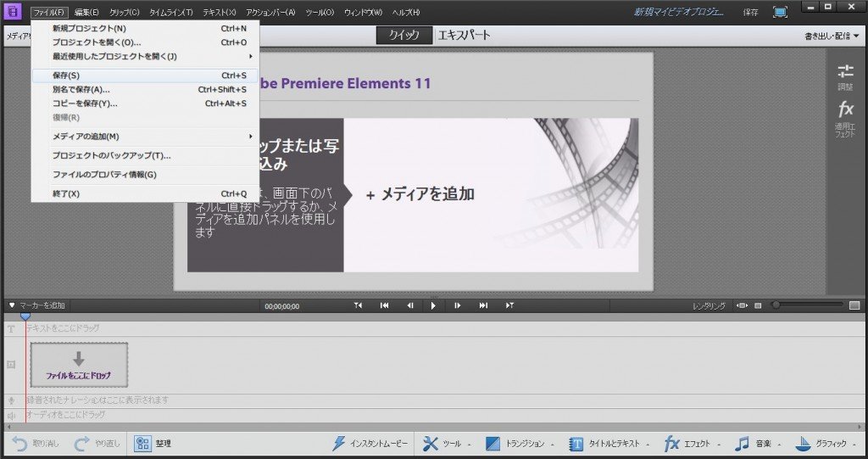This screenshot has height=459, width=868.
Task: Click the blue playhead marker
Action: coord(25,316)
